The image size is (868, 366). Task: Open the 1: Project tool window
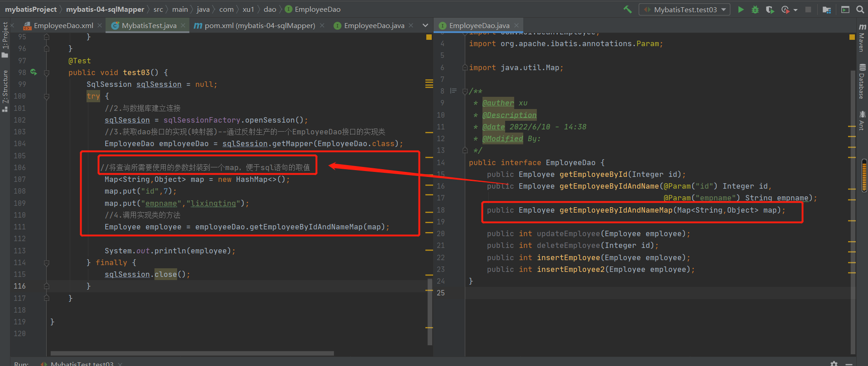click(x=5, y=40)
